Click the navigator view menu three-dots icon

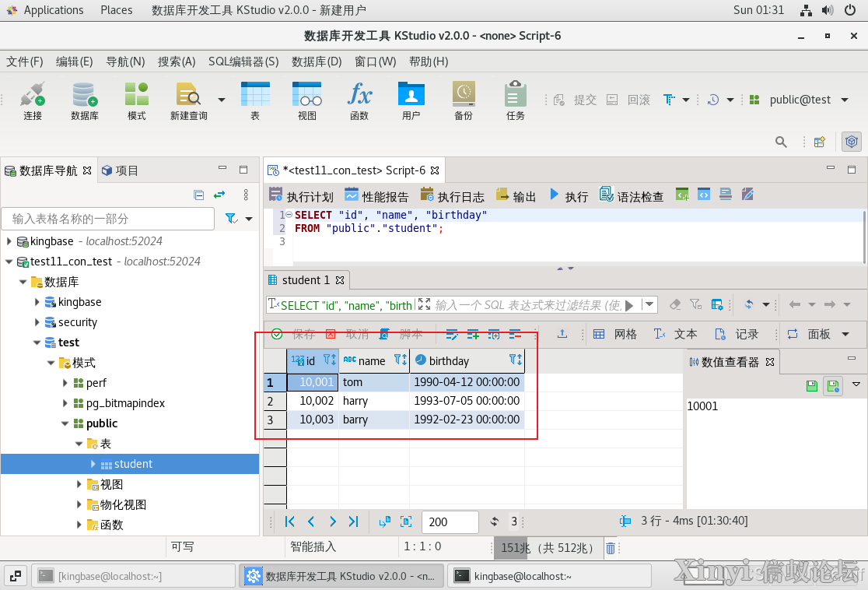tap(246, 195)
